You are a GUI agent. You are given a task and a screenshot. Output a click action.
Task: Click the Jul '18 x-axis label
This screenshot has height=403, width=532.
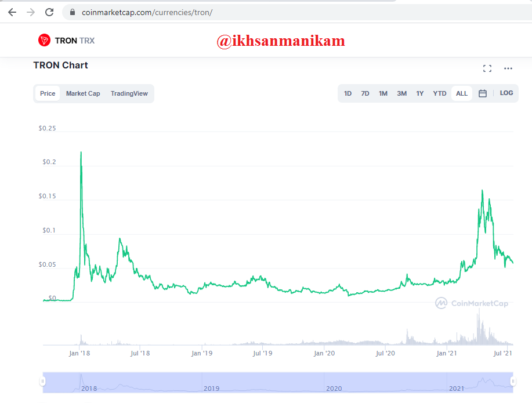tap(140, 353)
